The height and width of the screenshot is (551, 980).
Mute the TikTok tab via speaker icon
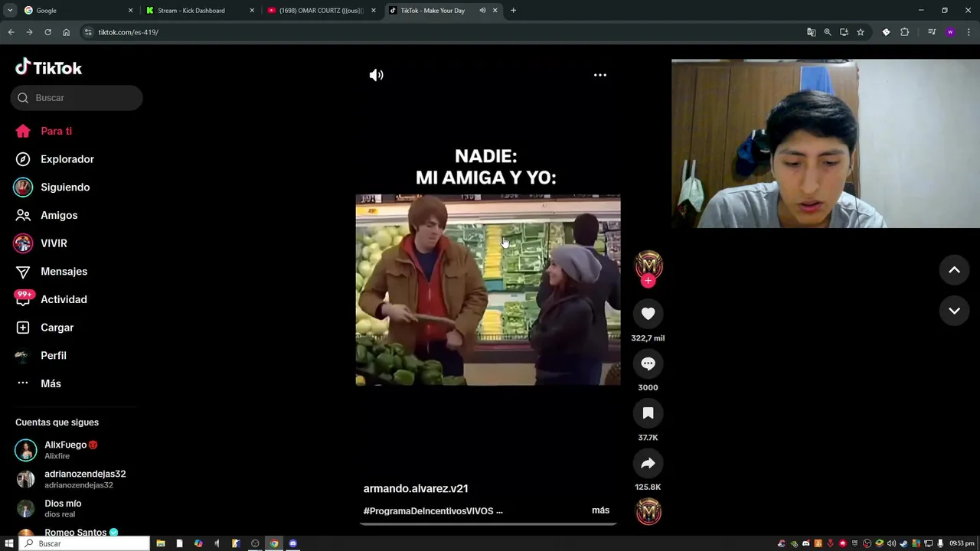[482, 11]
